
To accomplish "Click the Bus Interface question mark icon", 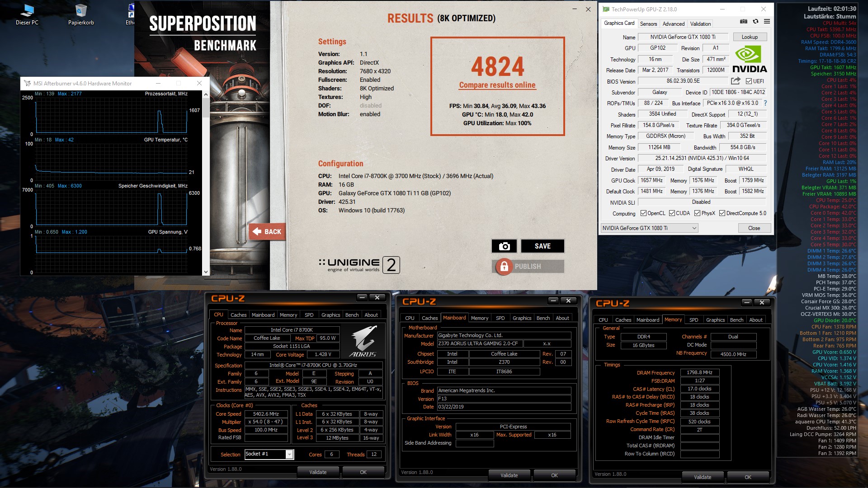I will (765, 103).
